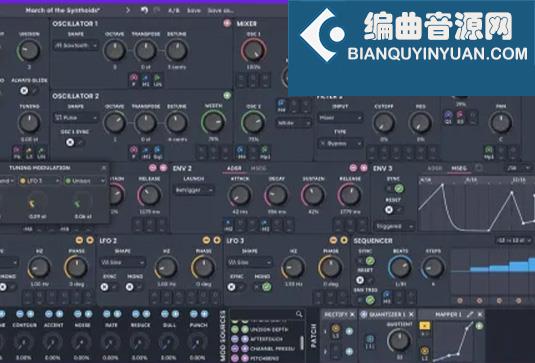Click the P mod slot under Oscillator 1 Transpose
Viewport: 535px width, 363px height.
[133, 80]
